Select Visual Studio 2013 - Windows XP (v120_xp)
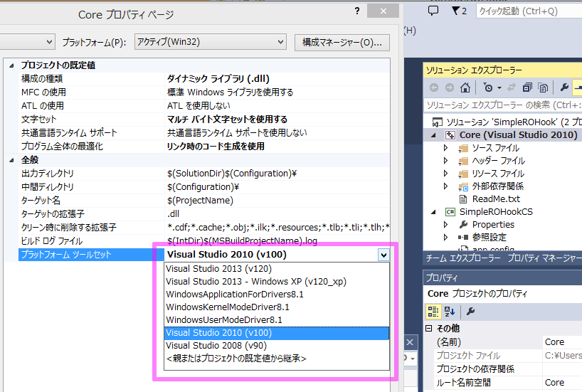Image resolution: width=582 pixels, height=392 pixels. pos(277,282)
